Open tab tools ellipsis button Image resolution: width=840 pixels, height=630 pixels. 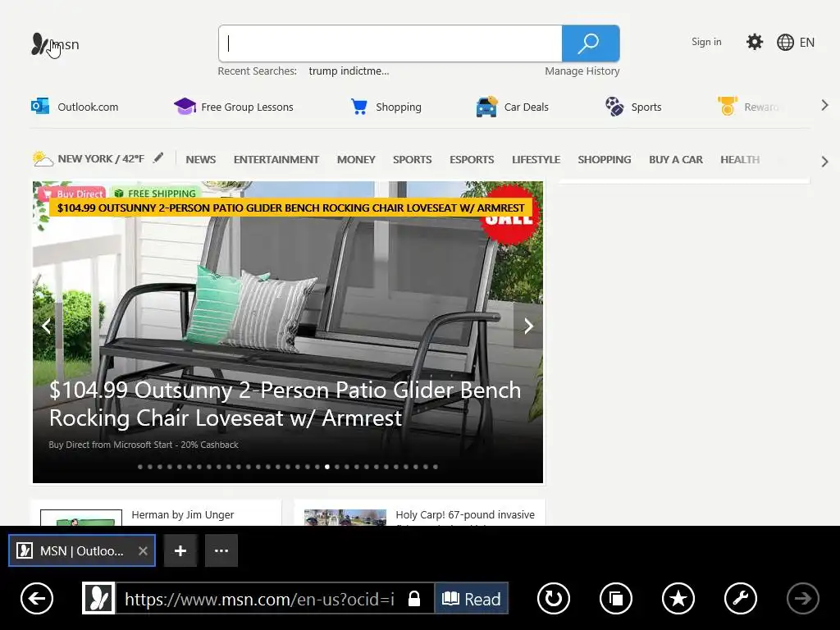tap(221, 550)
